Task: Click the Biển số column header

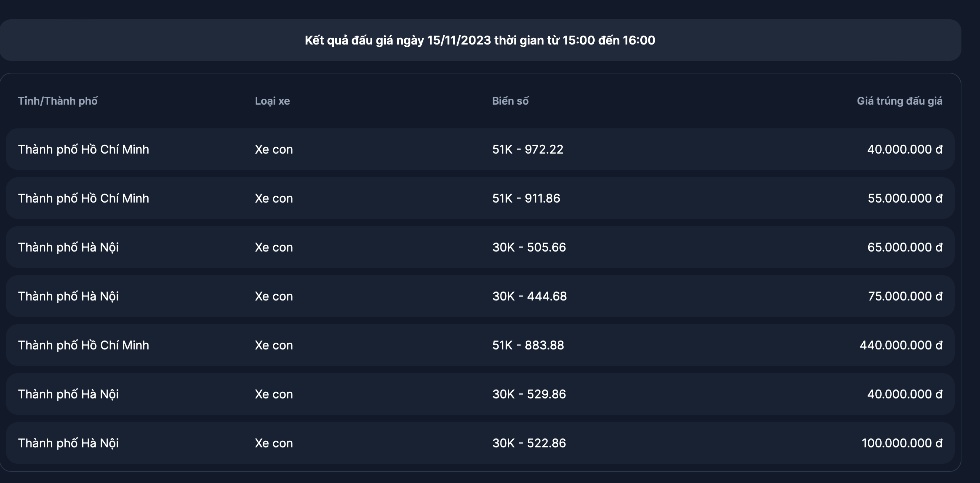Action: point(510,101)
